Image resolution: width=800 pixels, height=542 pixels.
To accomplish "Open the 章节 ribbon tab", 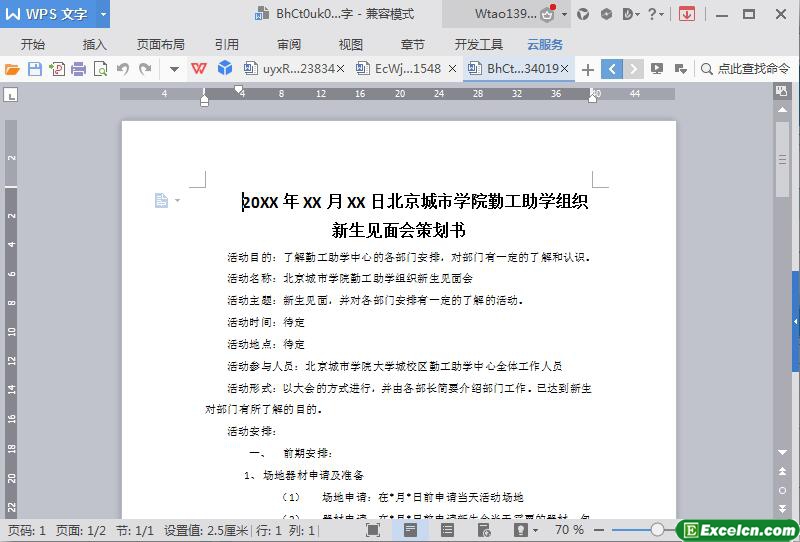I will point(412,44).
